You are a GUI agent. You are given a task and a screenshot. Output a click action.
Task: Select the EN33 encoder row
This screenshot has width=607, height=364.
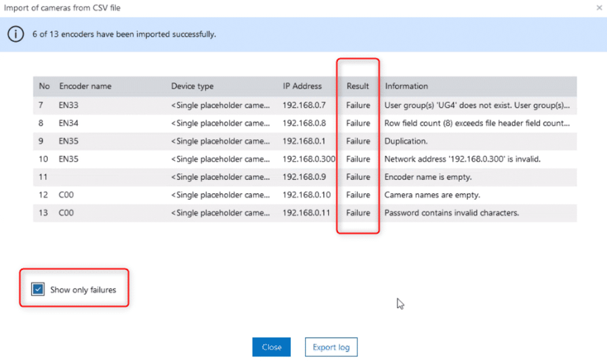(x=69, y=105)
